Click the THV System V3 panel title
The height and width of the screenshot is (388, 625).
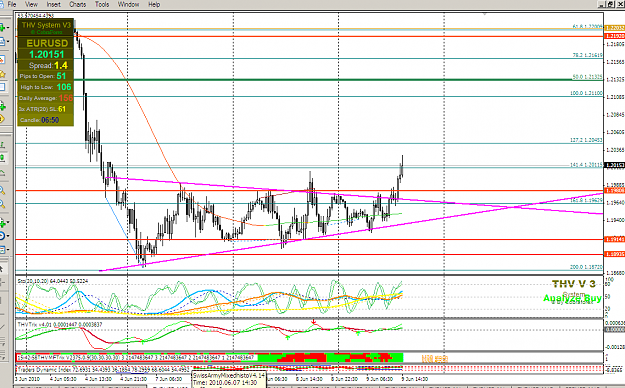[x=46, y=25]
